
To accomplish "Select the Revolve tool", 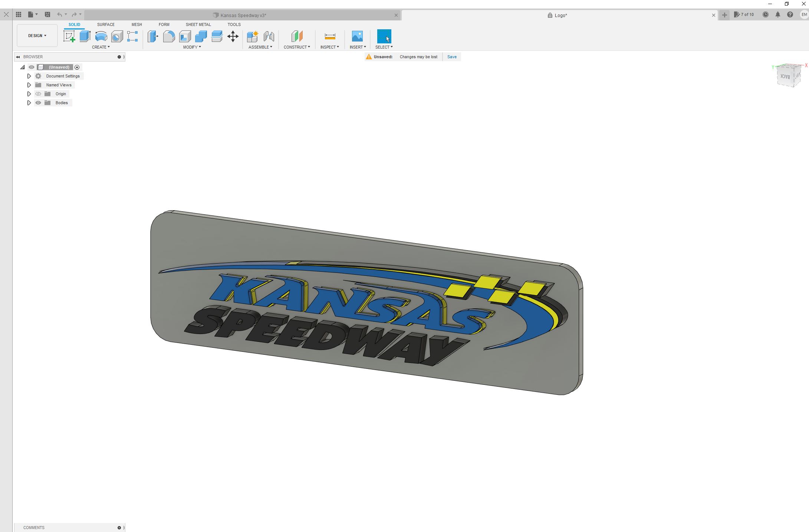I will tap(101, 36).
